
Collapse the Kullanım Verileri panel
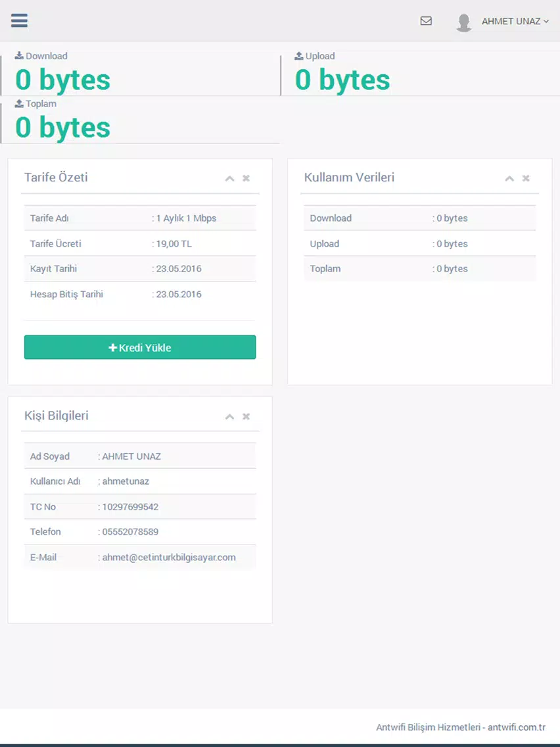(509, 178)
